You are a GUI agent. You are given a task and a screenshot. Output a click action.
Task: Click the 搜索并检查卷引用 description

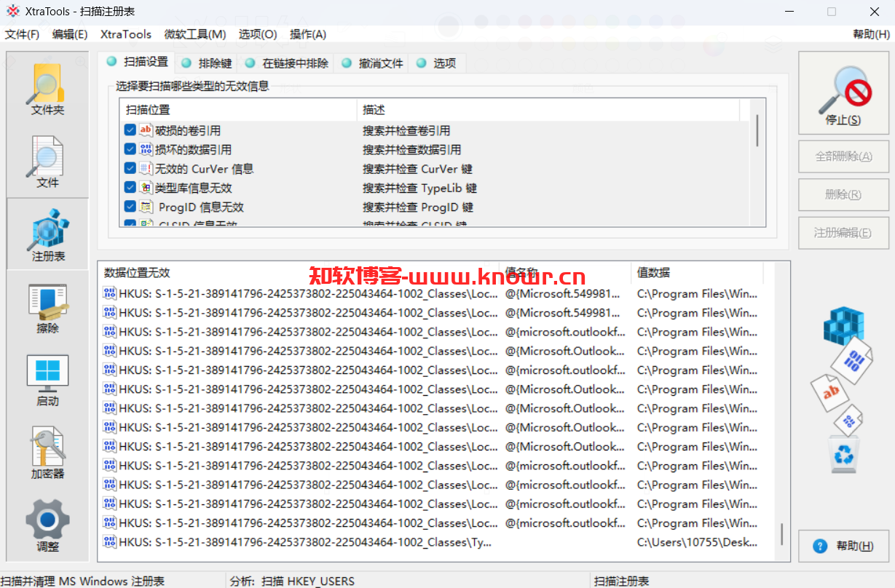pos(406,130)
